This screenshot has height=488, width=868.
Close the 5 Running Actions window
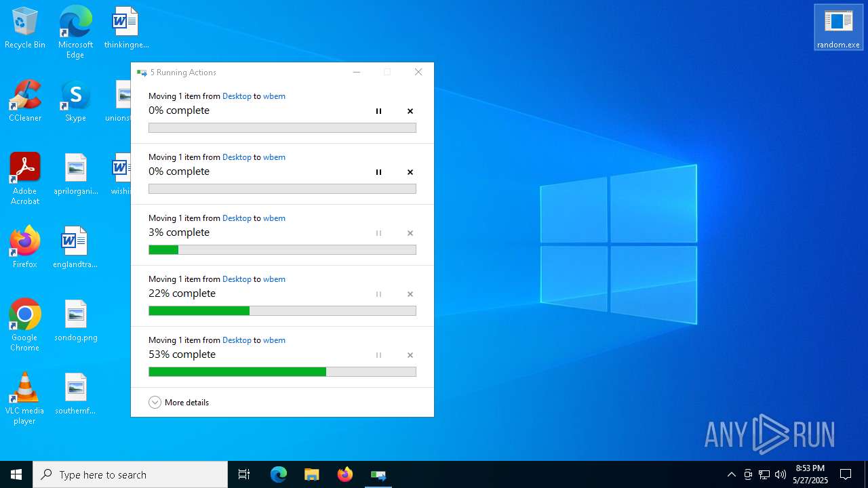point(418,72)
